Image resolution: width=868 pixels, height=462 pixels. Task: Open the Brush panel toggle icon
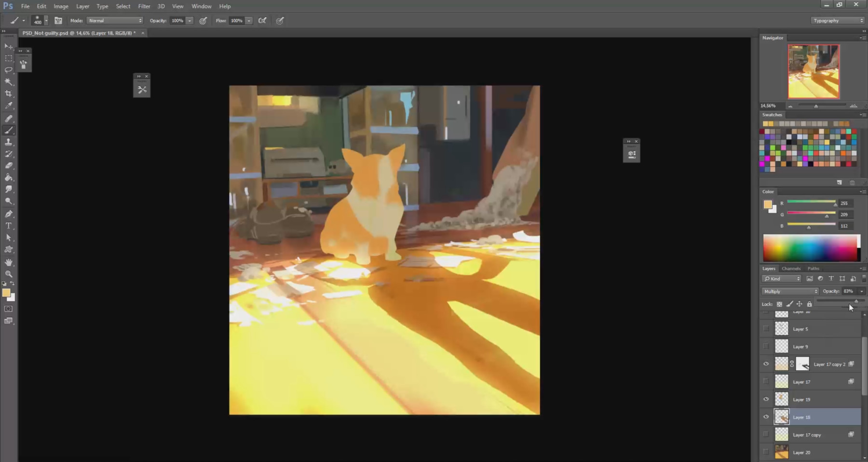[58, 21]
